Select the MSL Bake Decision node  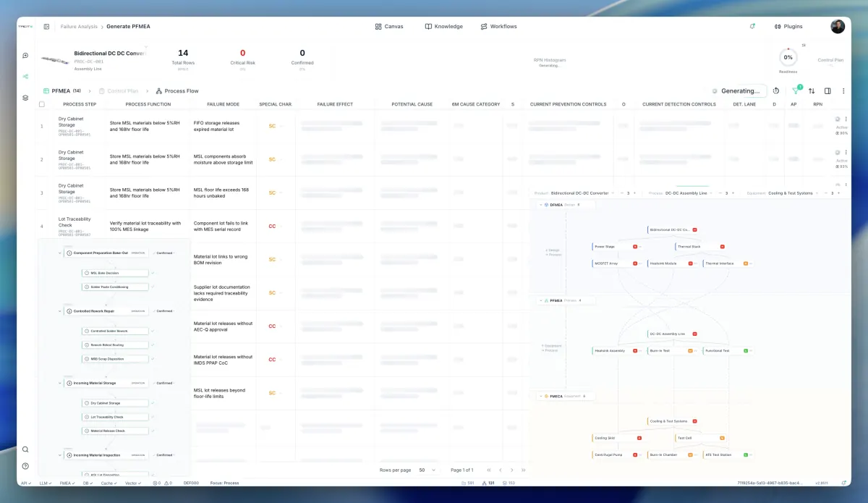click(x=115, y=273)
